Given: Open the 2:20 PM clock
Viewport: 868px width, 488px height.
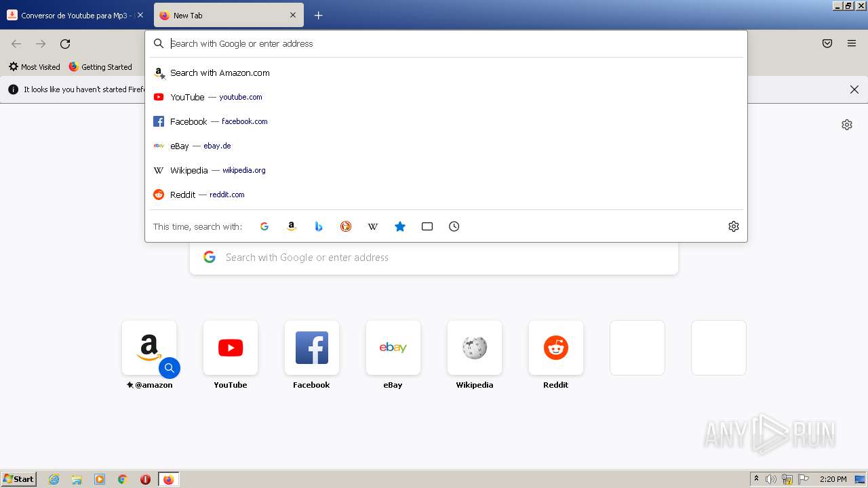Looking at the screenshot, I should (x=833, y=479).
